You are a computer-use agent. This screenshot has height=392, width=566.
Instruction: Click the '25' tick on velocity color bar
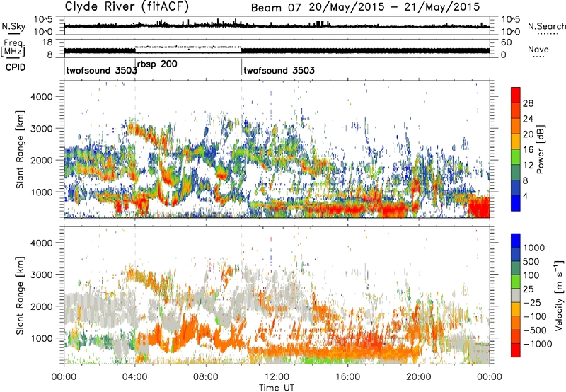point(528,289)
